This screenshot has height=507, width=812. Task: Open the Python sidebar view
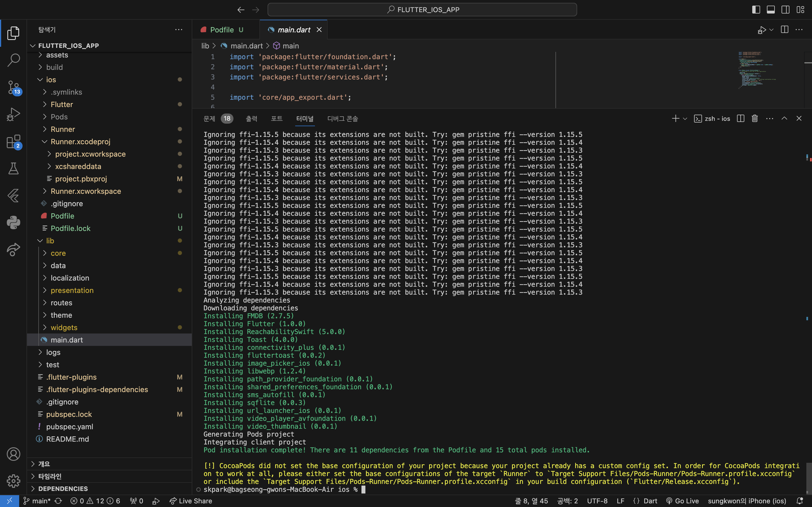click(14, 222)
